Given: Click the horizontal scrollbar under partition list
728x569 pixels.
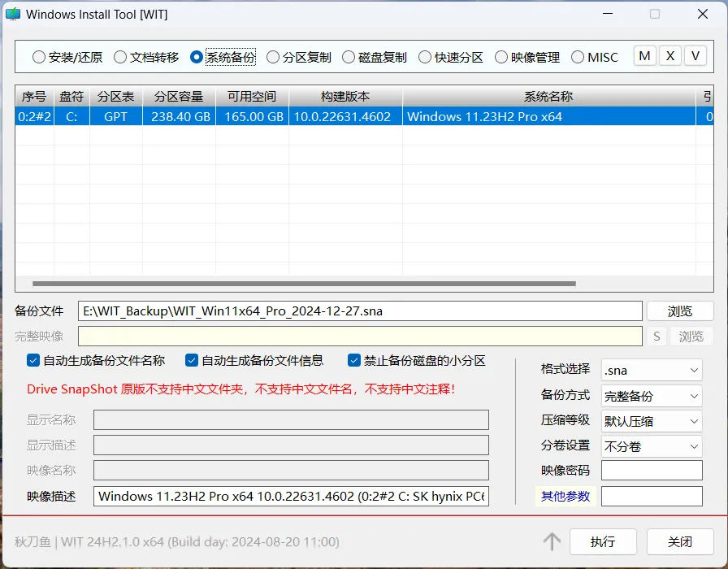Looking at the screenshot, I should pos(304,284).
